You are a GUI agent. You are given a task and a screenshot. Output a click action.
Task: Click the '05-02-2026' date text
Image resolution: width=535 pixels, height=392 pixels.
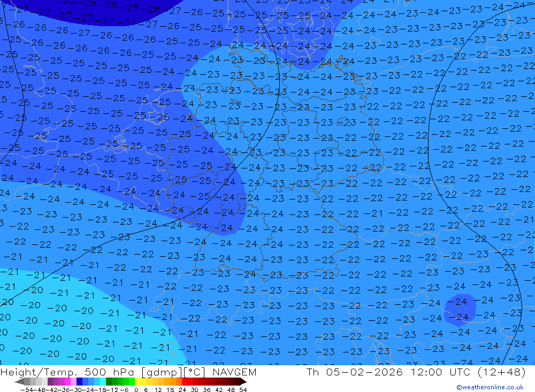click(364, 372)
